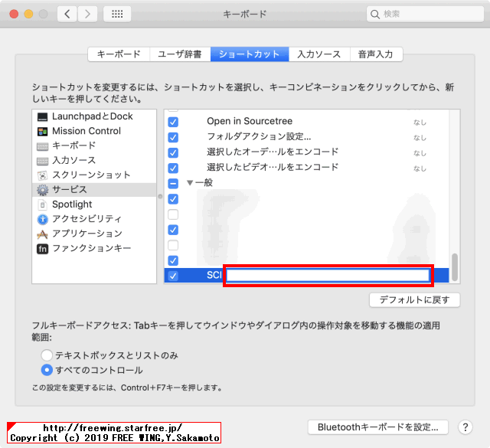Select the Mission Control icon
The width and height of the screenshot is (490, 448).
43,131
